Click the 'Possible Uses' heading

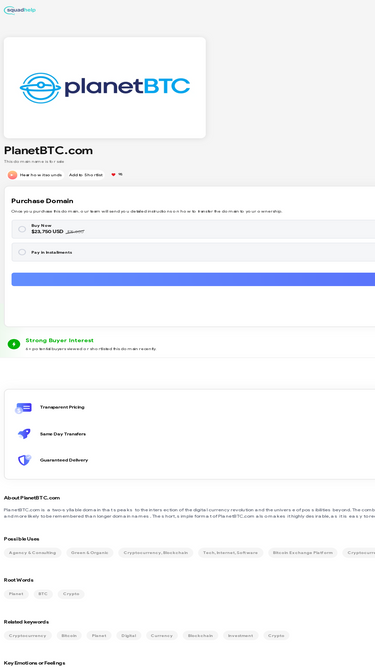pyautogui.click(x=22, y=539)
